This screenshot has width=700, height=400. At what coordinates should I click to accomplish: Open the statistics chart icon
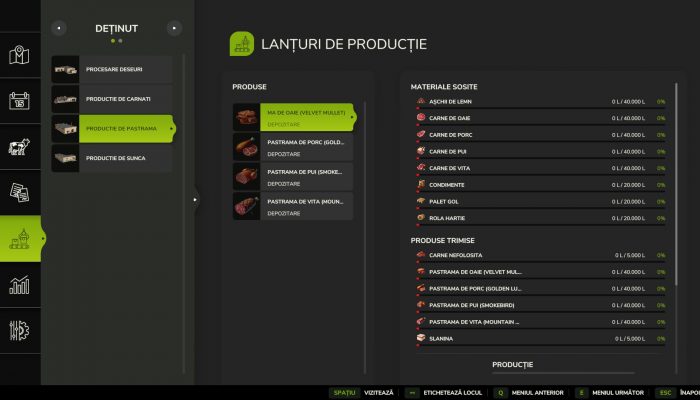(x=19, y=286)
